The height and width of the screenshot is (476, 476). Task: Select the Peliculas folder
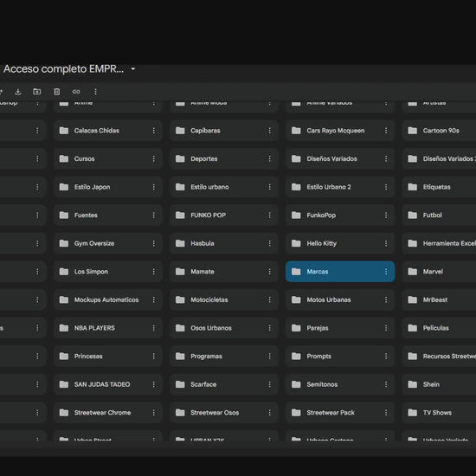click(x=439, y=328)
